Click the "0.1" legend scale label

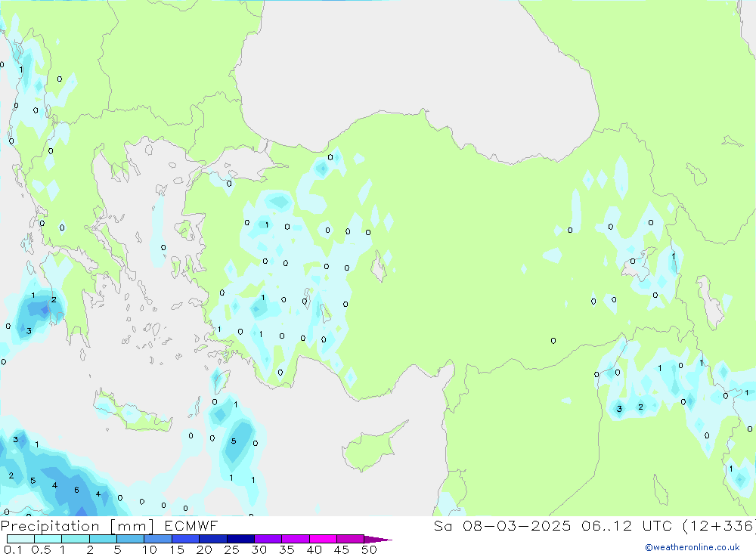click(13, 549)
